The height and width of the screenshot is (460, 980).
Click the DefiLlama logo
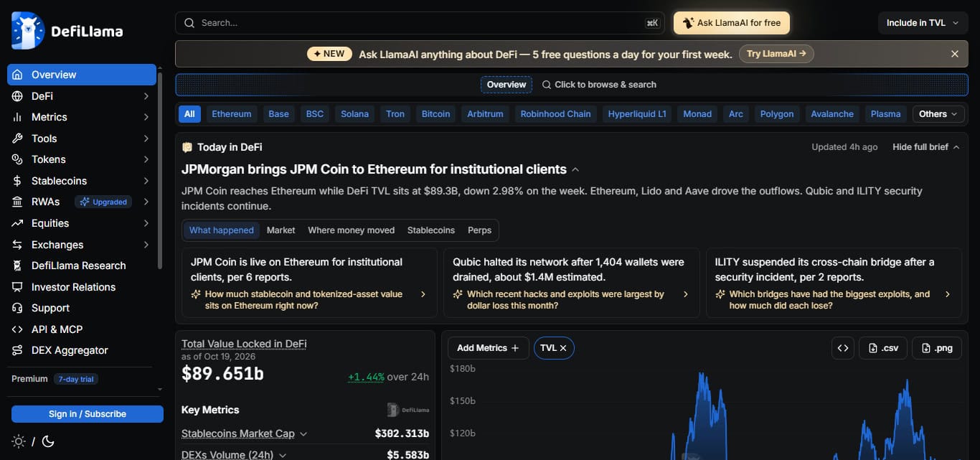click(67, 31)
